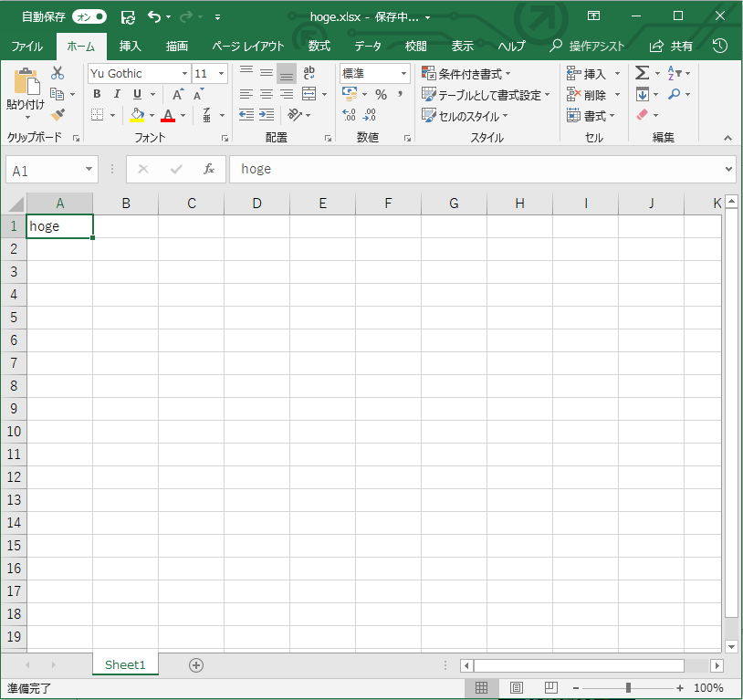This screenshot has height=700, width=743.
Task: Click the Paste clipboard icon
Action: pos(26,82)
